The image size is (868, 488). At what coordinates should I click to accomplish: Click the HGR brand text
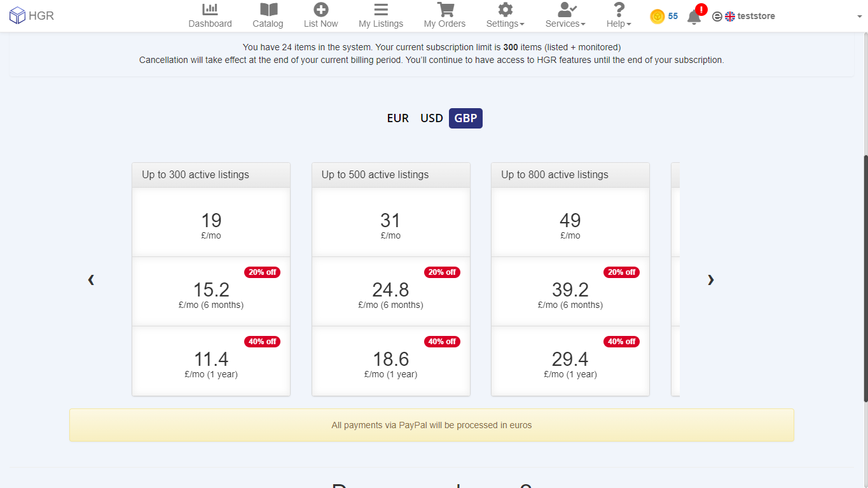point(41,16)
